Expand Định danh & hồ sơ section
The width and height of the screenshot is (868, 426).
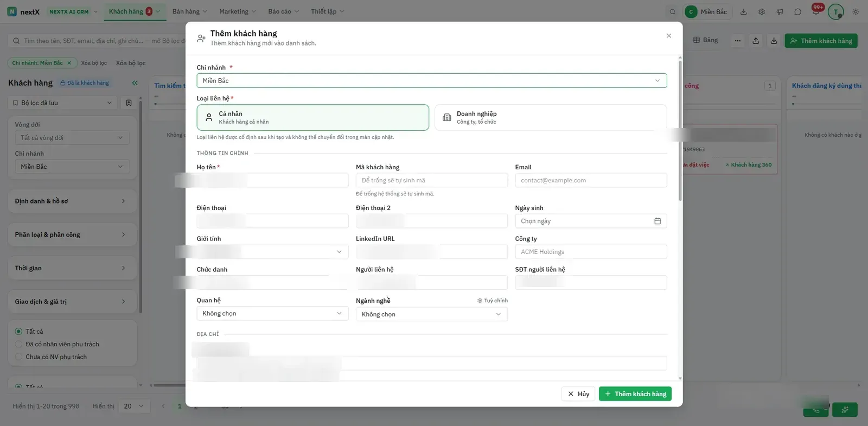(72, 201)
